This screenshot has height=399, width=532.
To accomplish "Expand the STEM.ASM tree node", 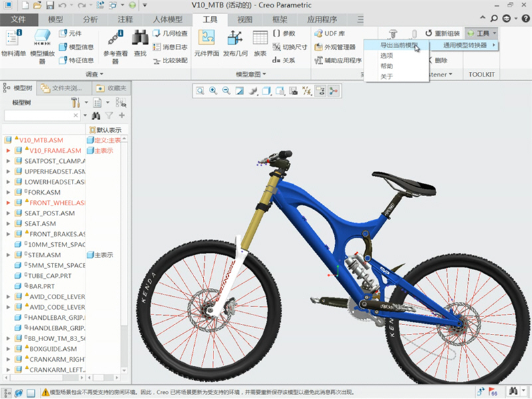I will click(x=8, y=255).
